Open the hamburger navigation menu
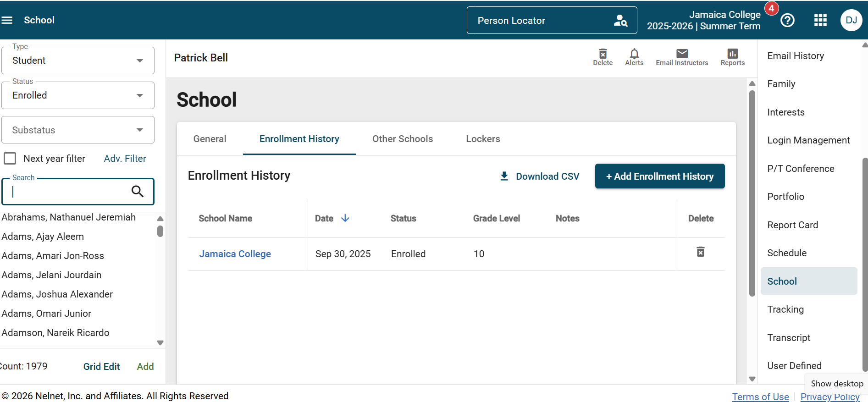Screen dimensions: 868x402 click(x=6, y=20)
